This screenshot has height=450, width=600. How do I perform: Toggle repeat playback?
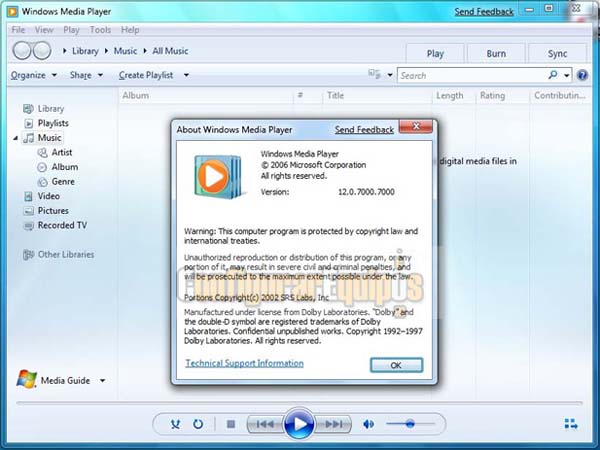tap(198, 424)
